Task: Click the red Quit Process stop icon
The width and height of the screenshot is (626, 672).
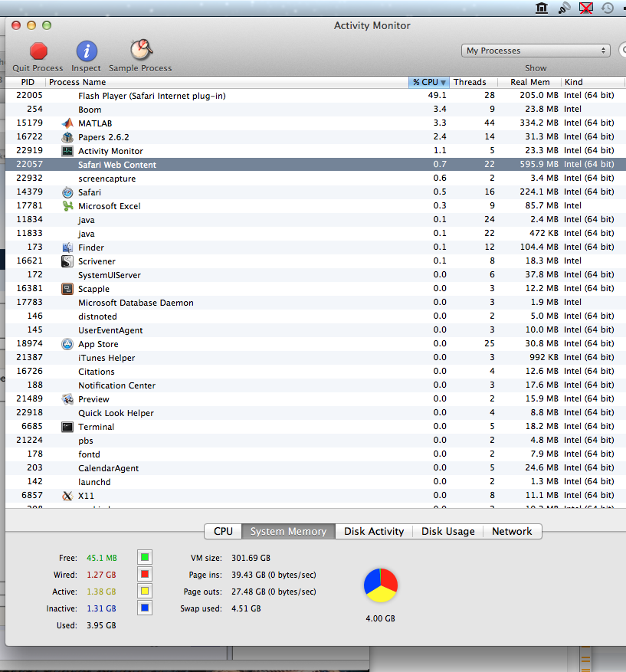Action: tap(38, 51)
